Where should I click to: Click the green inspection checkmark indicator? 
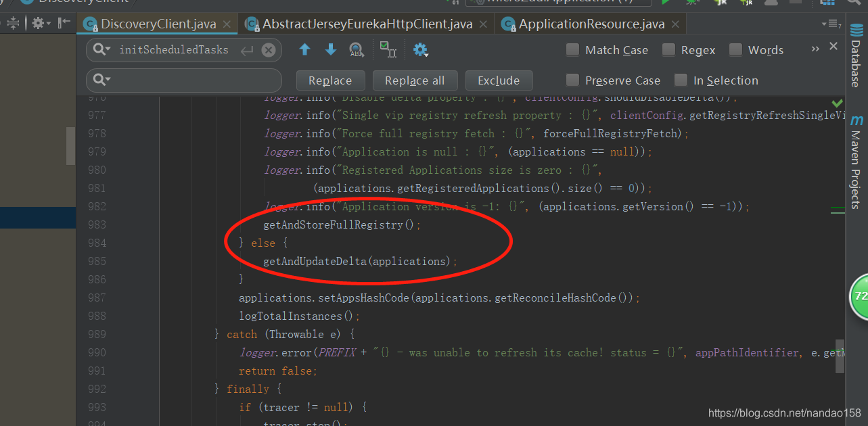coord(838,103)
